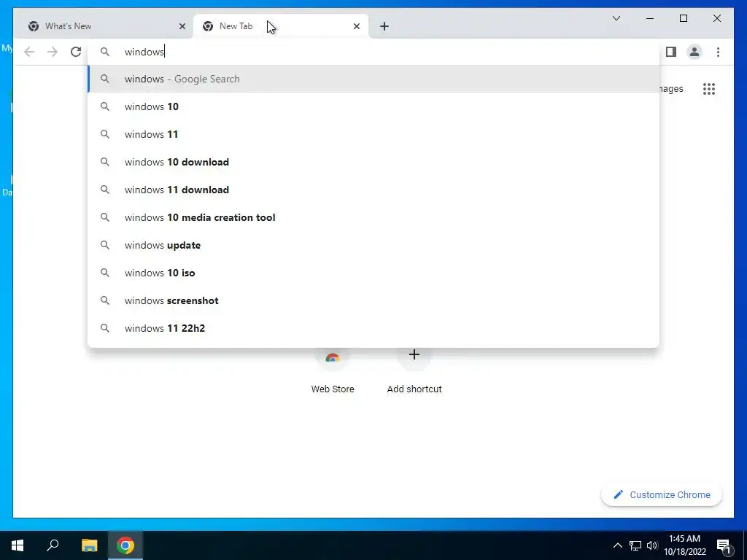Close the New Tab tab
Viewport: 747px width, 560px height.
click(x=356, y=26)
